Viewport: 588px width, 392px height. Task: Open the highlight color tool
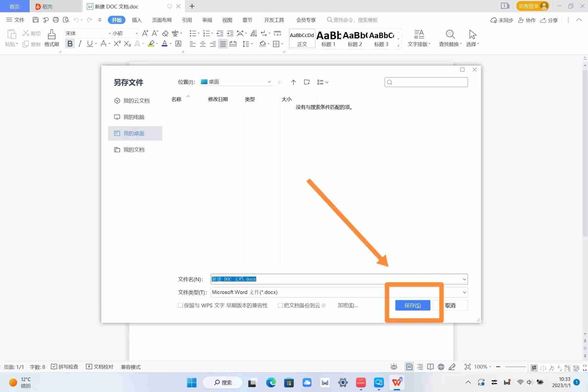151,44
